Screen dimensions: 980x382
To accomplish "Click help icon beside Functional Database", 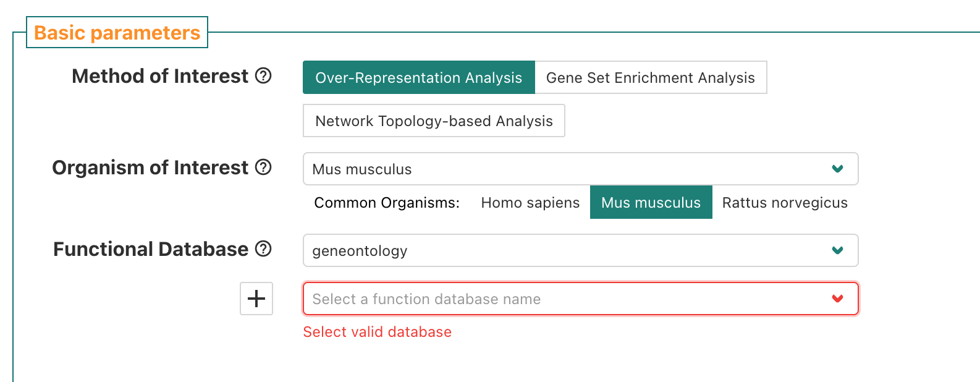I will click(x=263, y=249).
